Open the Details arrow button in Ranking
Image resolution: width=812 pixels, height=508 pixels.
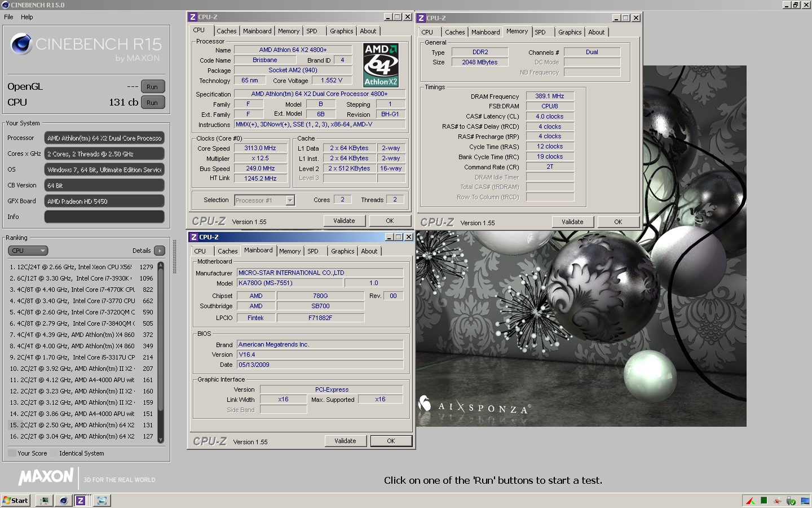(x=160, y=251)
